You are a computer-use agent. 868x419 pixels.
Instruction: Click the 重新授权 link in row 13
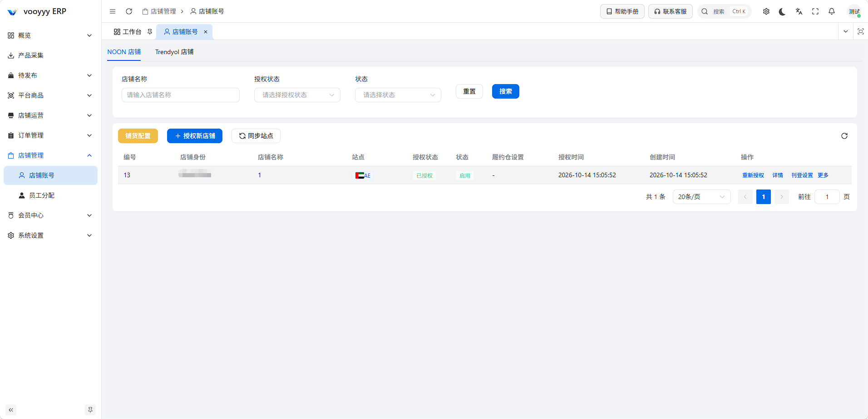[x=753, y=175]
